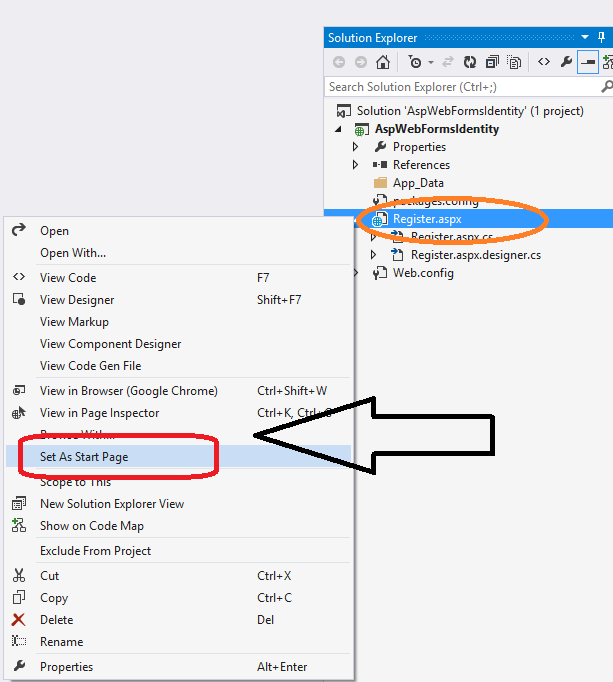Select the Register.aspx file
Viewport: 613px width, 682px height.
pos(427,219)
